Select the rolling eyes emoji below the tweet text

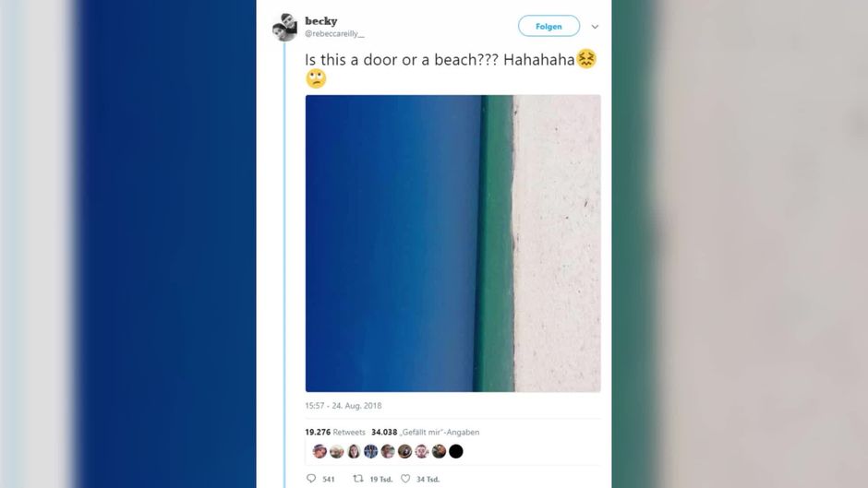coord(316,78)
